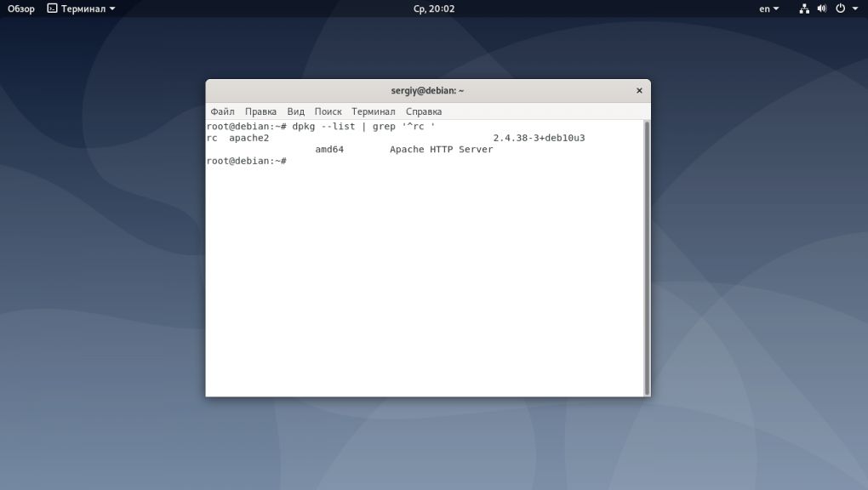The height and width of the screenshot is (490, 868).
Task: Click the power icon in the top bar
Action: pyautogui.click(x=840, y=9)
